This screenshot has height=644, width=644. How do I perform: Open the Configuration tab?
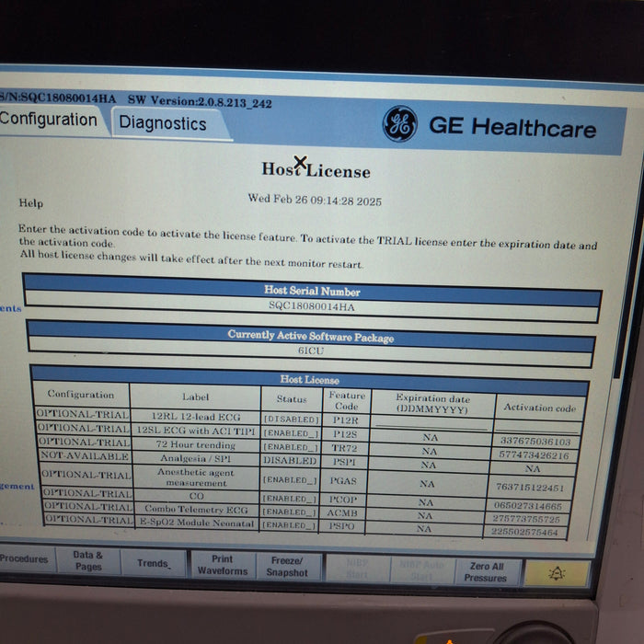[48, 120]
